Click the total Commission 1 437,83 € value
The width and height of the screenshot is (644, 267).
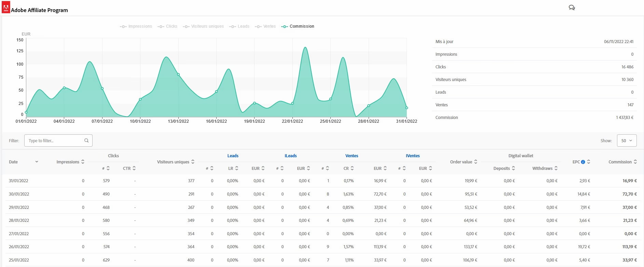click(625, 118)
